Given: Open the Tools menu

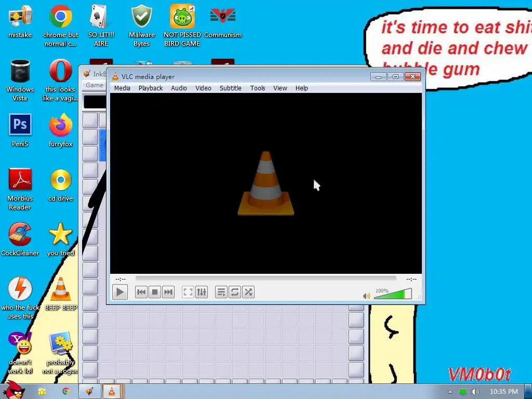Looking at the screenshot, I should (x=258, y=88).
